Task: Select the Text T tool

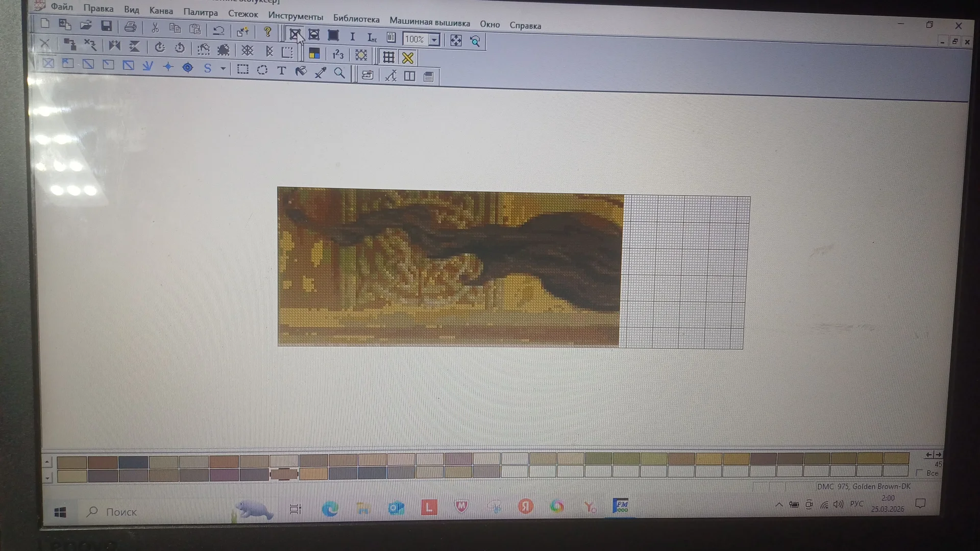Action: 281,71
